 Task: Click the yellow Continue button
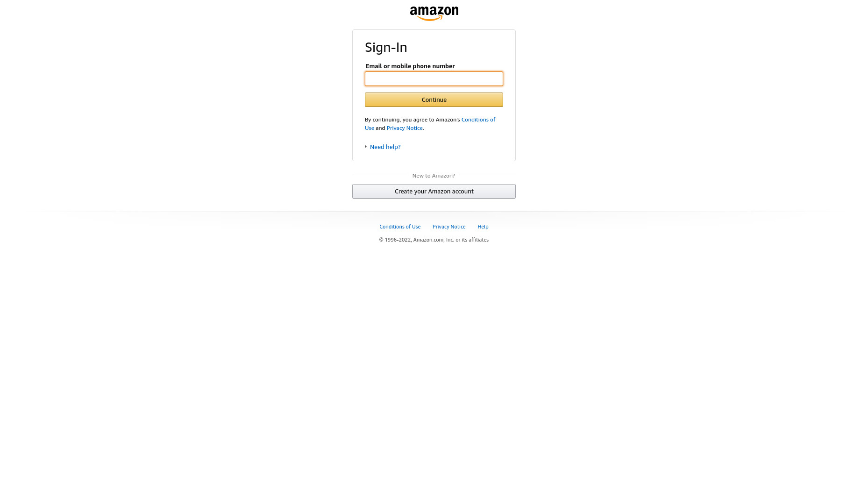[x=434, y=100]
